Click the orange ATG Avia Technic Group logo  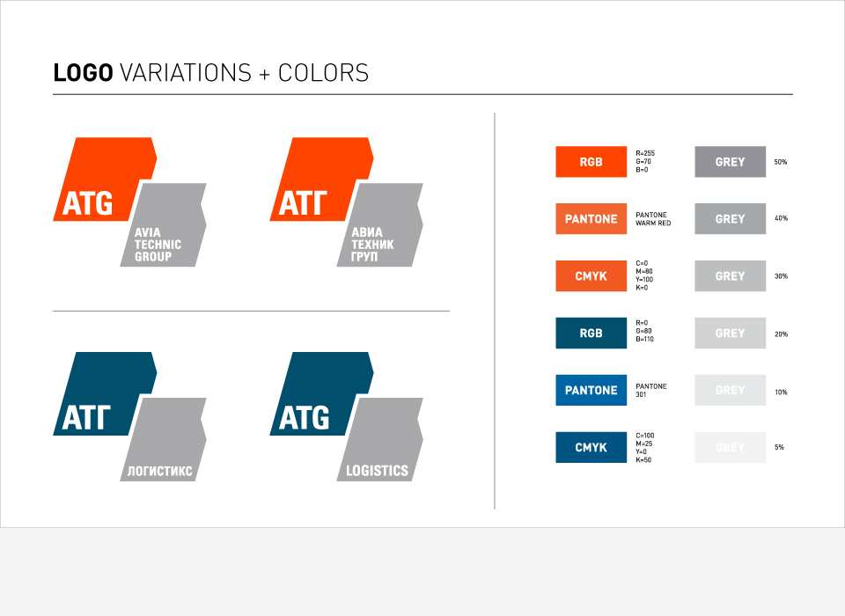[x=130, y=202]
